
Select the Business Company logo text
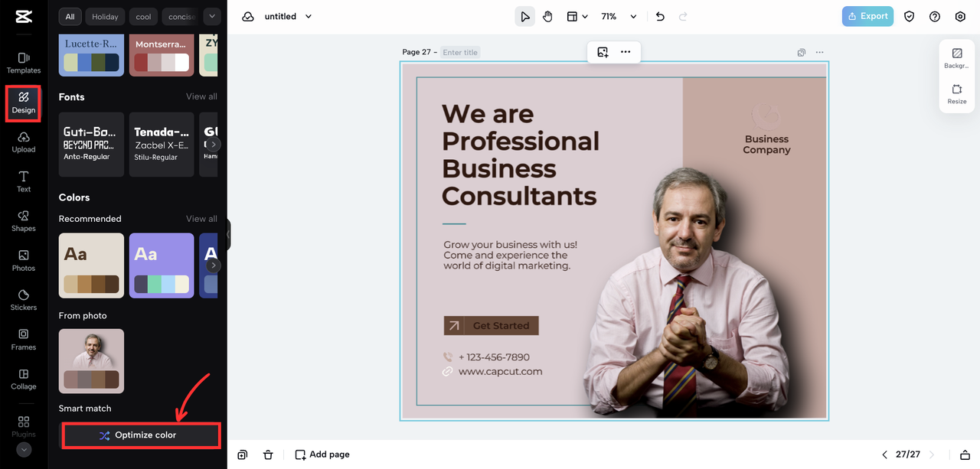point(766,145)
